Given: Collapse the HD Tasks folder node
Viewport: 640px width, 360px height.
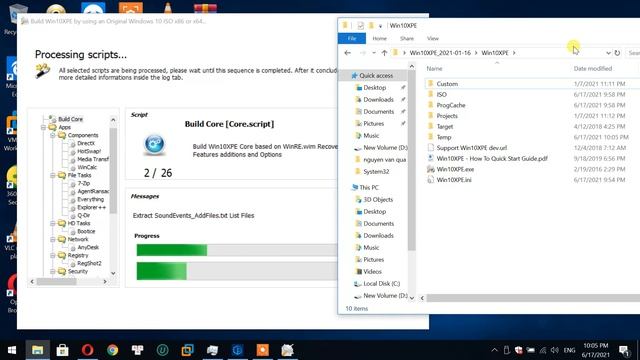Looking at the screenshot, I should point(53,223).
